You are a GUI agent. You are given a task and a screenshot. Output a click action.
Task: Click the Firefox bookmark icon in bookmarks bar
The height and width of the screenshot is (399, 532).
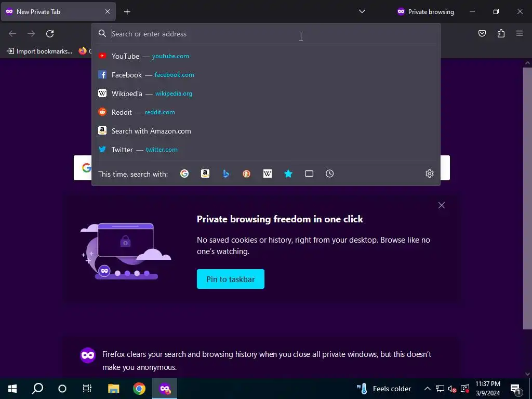pyautogui.click(x=83, y=51)
